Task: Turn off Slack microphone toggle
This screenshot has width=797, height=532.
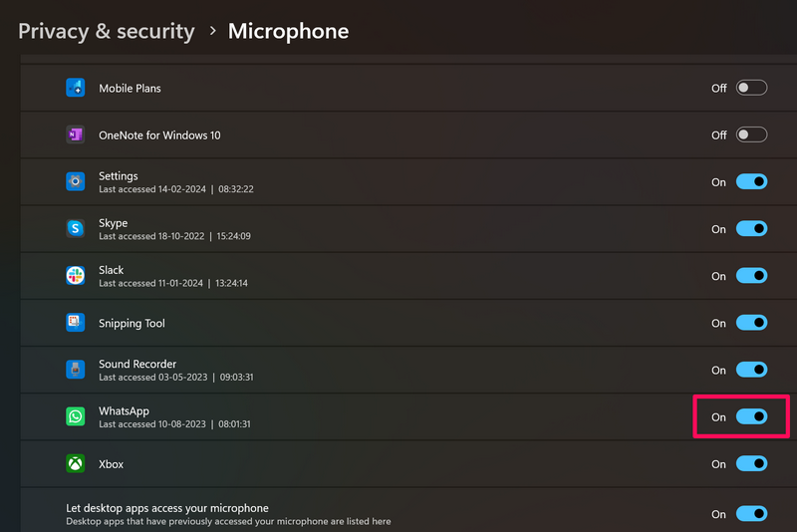Action: (751, 276)
